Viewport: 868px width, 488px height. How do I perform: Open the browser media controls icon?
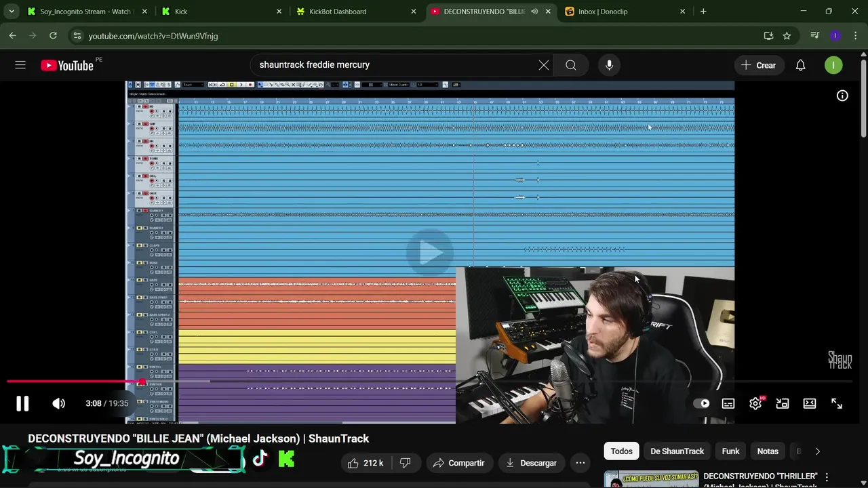[815, 36]
